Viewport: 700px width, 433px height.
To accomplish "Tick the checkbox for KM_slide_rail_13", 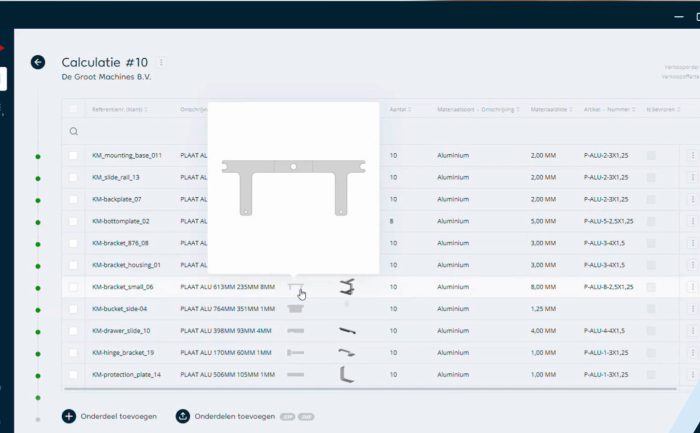I will [x=73, y=178].
